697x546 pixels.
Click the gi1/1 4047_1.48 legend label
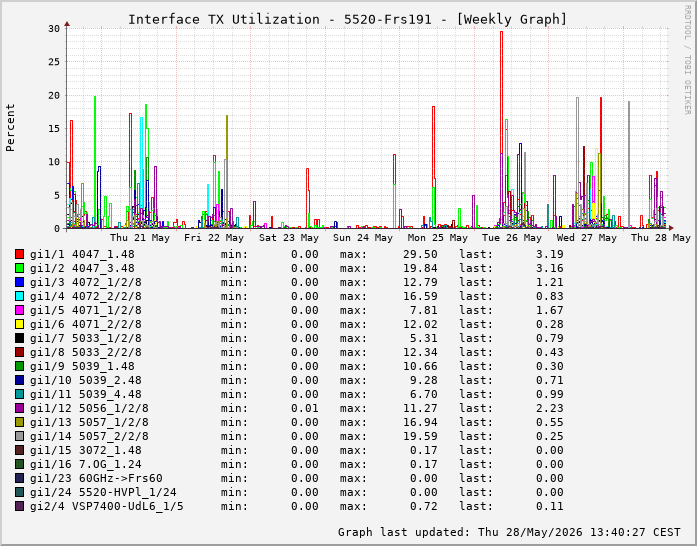82,254
